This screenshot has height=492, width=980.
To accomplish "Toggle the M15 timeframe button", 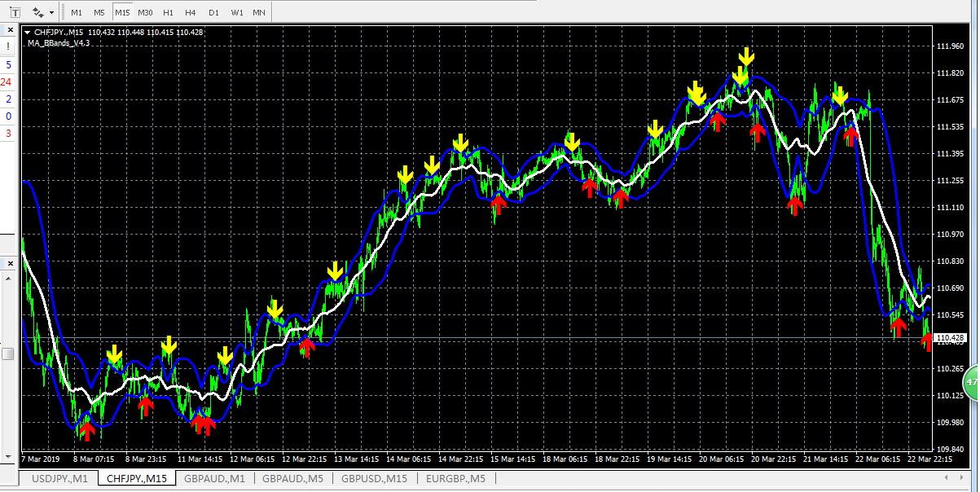I will click(122, 13).
